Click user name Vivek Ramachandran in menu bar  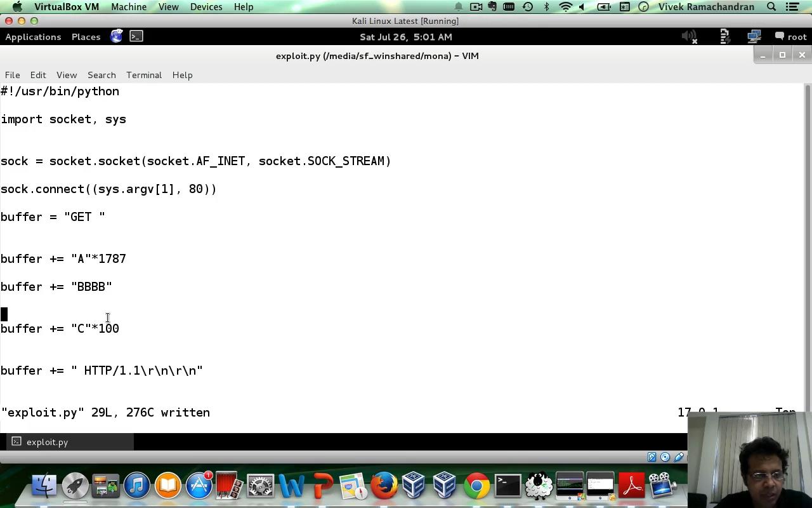tap(706, 7)
